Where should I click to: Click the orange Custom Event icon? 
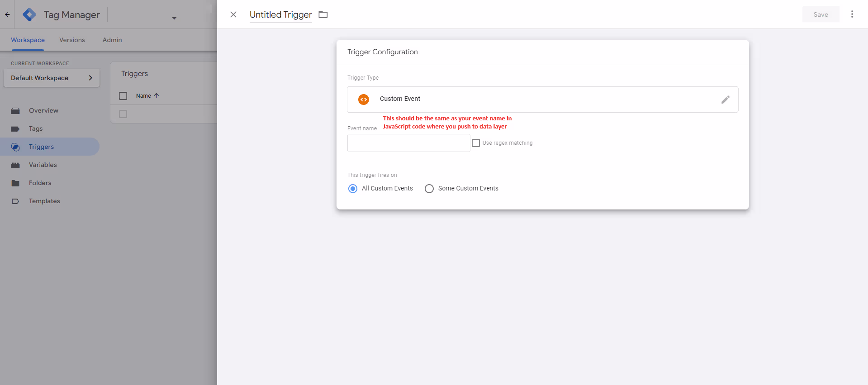tap(364, 100)
